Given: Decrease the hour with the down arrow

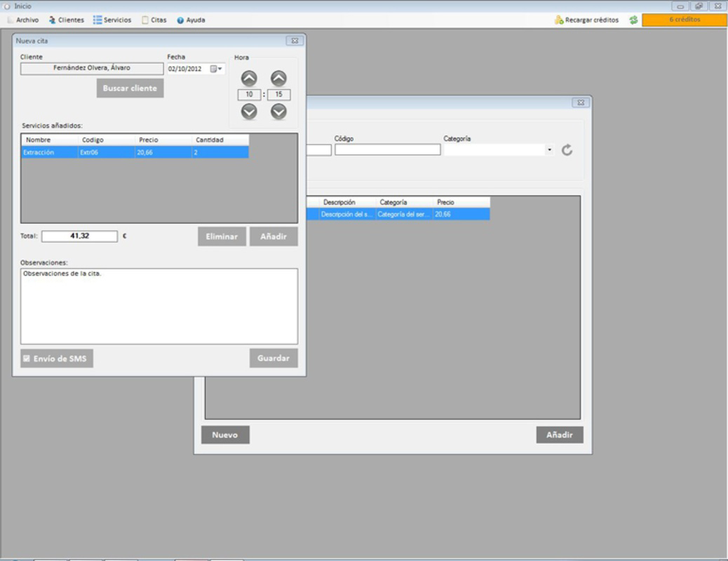Looking at the screenshot, I should [249, 111].
